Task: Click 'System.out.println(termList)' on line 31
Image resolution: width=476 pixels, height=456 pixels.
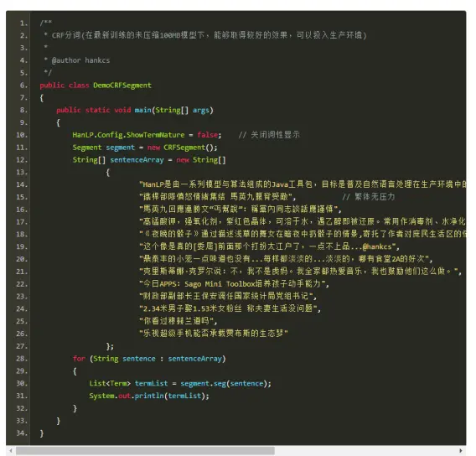Action: pyautogui.click(x=147, y=396)
